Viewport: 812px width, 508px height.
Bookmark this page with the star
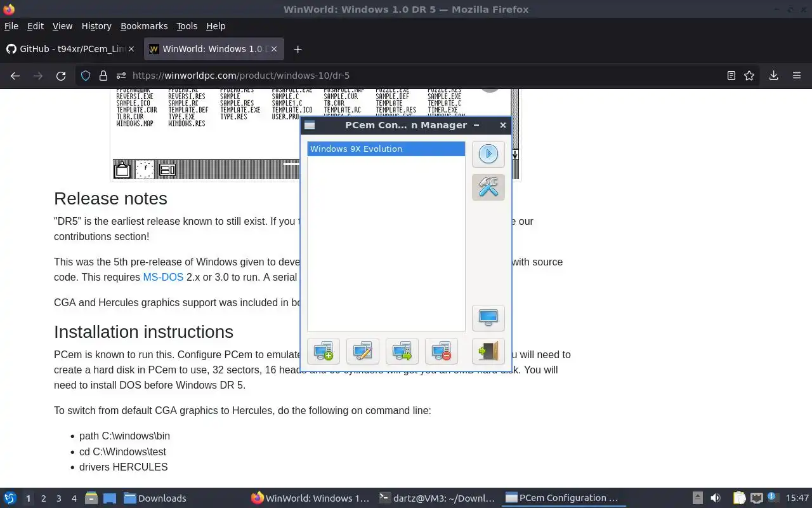click(749, 76)
